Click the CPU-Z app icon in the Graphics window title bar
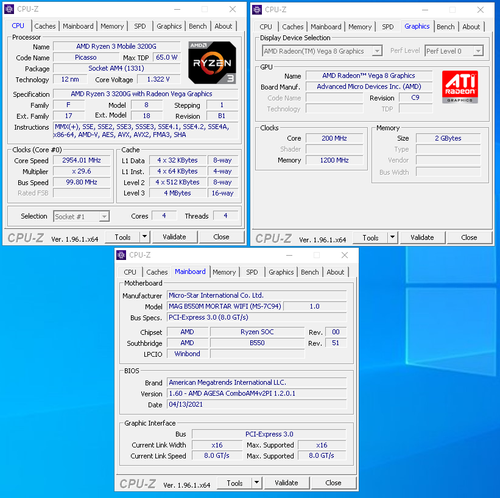The image size is (500, 498). [x=257, y=10]
